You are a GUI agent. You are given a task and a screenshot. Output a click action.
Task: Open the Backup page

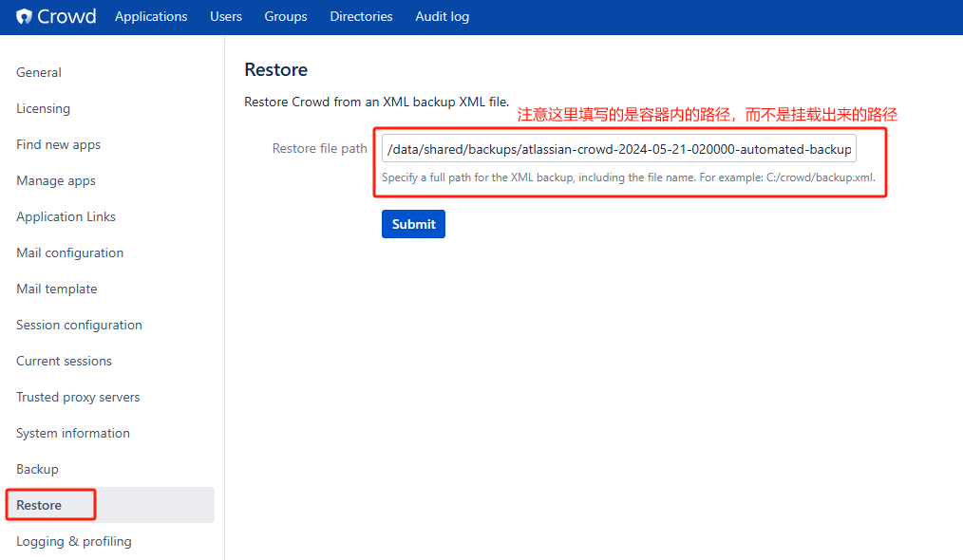[x=37, y=469]
